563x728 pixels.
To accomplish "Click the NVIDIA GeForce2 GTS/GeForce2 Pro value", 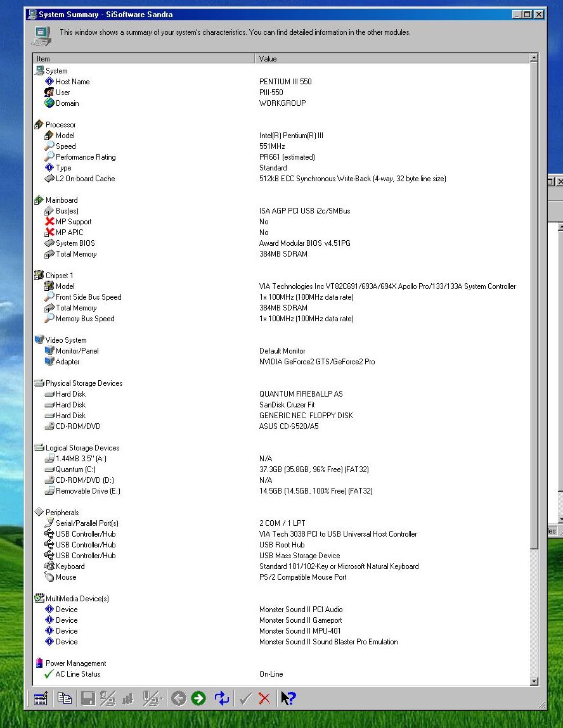I will pyautogui.click(x=317, y=361).
